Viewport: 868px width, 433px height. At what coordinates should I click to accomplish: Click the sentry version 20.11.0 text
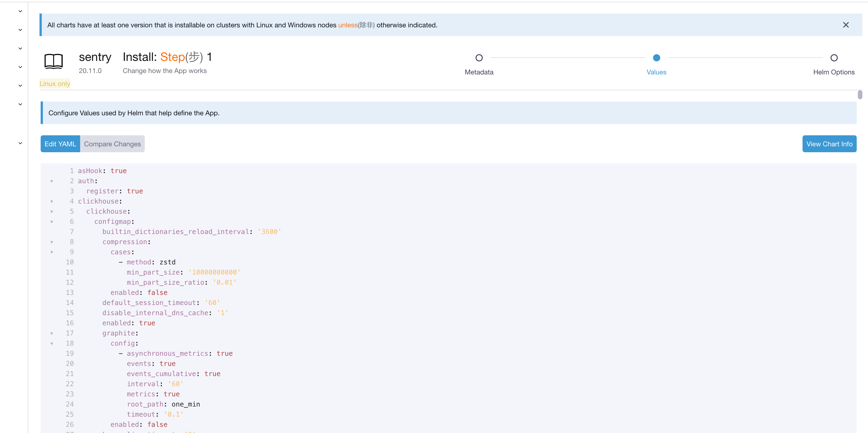click(90, 71)
